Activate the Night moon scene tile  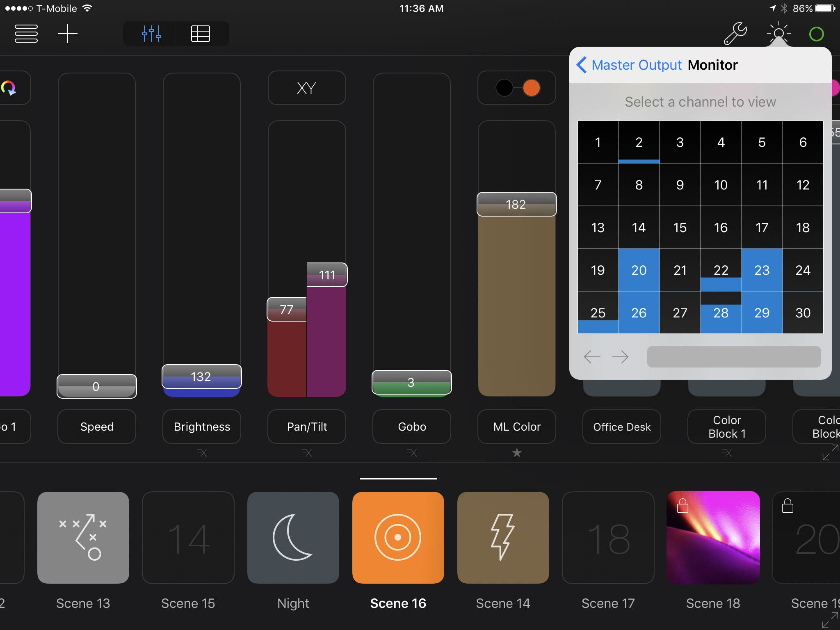point(293,537)
